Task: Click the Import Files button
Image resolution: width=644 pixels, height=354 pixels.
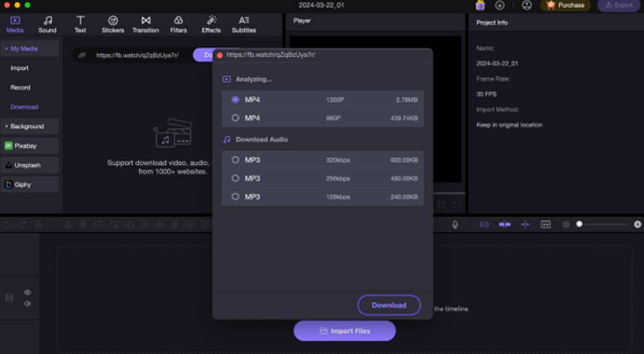Action: 345,331
